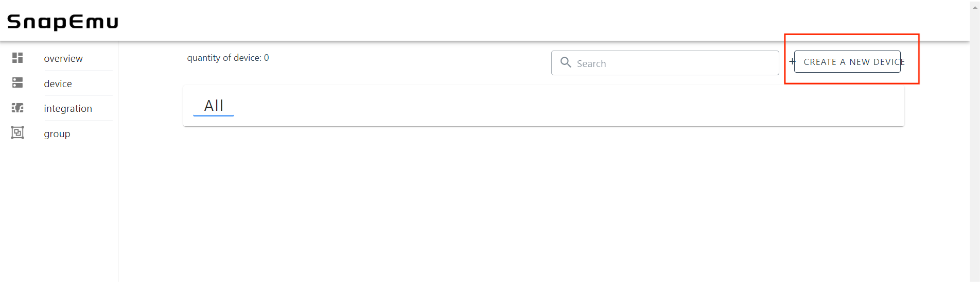Open the integration menu item
This screenshot has width=980, height=282.
[68, 109]
